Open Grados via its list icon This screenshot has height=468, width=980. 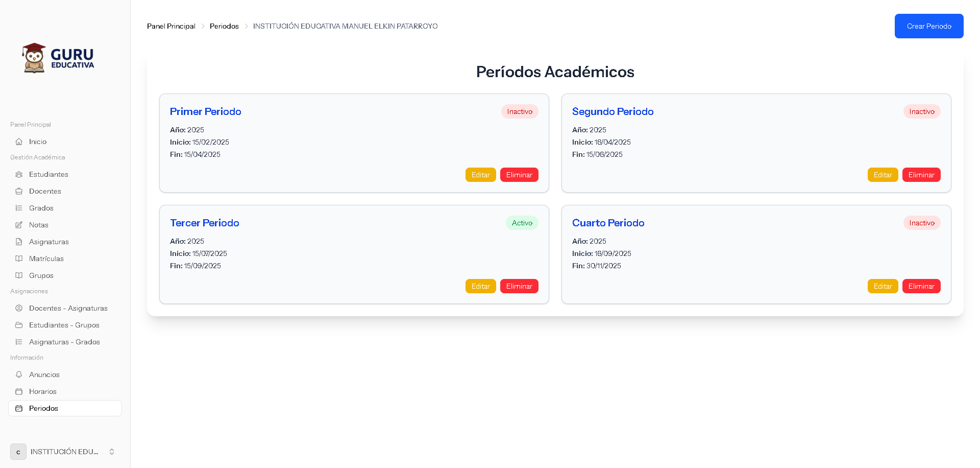point(18,208)
